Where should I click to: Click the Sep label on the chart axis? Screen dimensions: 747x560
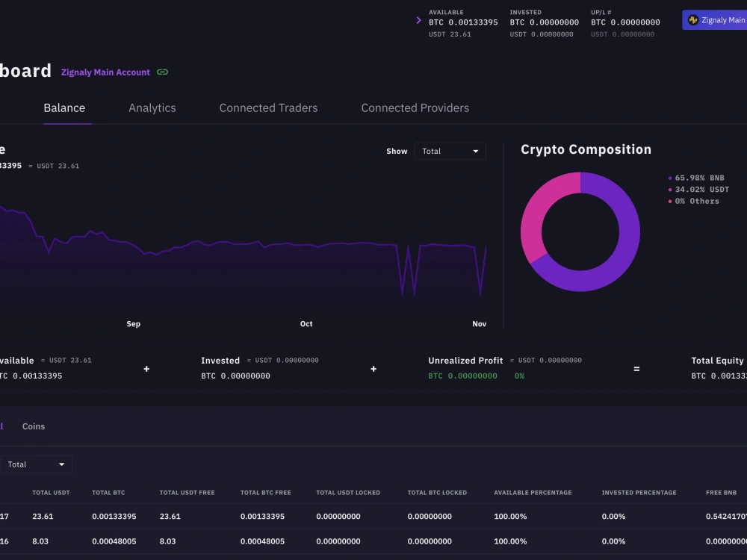(134, 324)
